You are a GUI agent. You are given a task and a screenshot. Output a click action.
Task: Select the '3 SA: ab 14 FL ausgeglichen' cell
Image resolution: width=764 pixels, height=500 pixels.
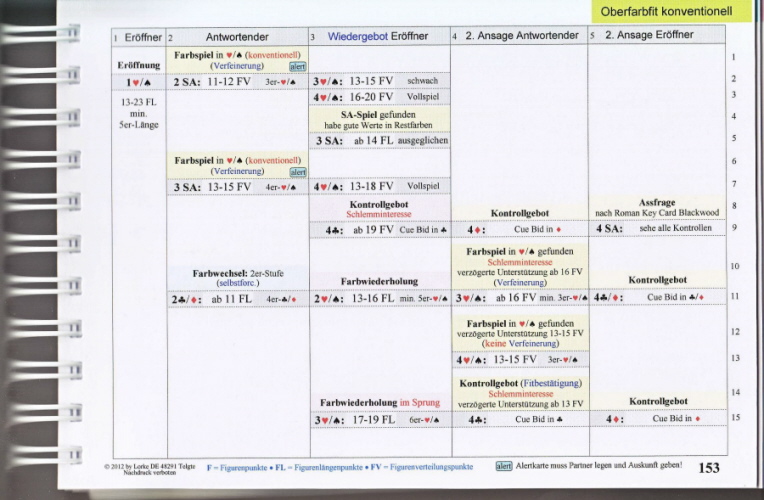[380, 141]
